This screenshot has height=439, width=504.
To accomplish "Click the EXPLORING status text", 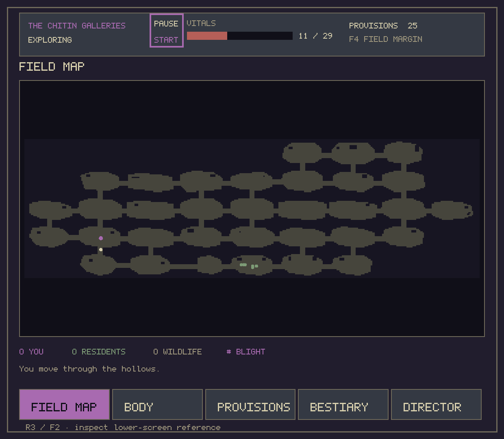I will point(50,40).
